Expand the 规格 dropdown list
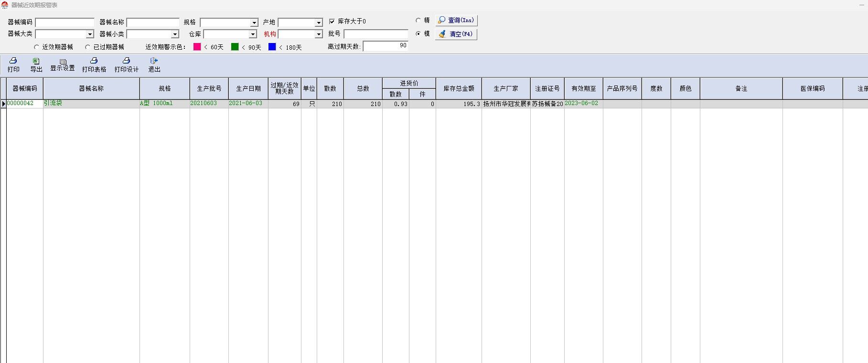Screen dimensions: 868x363 254,23
